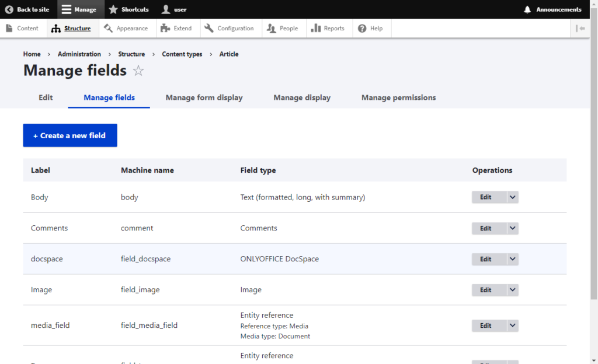The height and width of the screenshot is (364, 598).
Task: Open Shortcuts from the top bar
Action: tap(128, 9)
